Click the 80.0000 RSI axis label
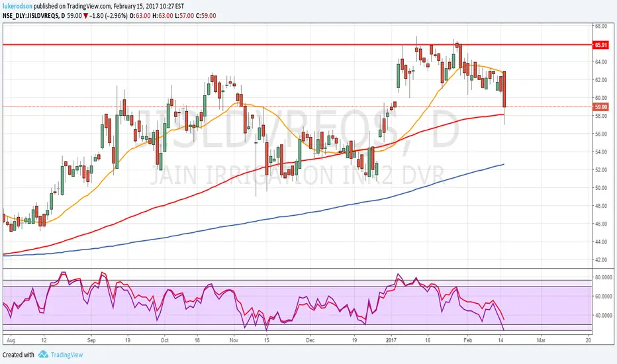The height and width of the screenshot is (364, 617). pyautogui.click(x=603, y=277)
